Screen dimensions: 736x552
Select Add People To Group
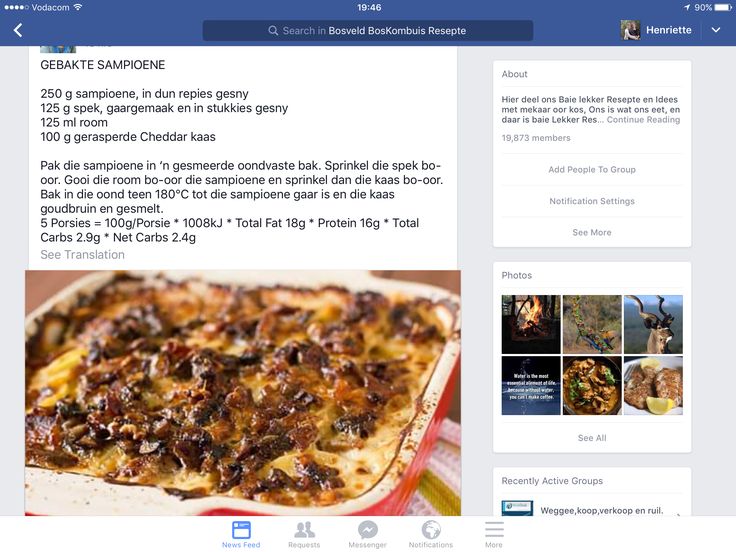click(592, 169)
